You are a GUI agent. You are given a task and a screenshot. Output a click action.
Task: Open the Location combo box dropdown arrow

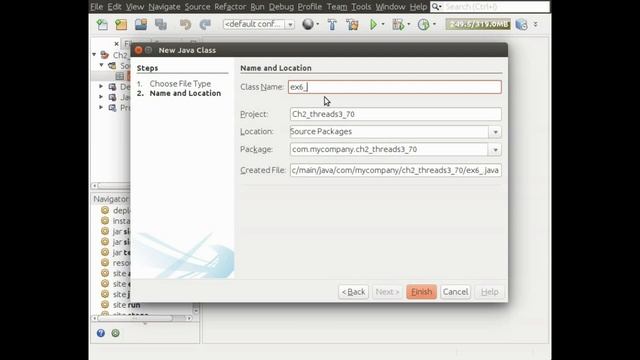(x=495, y=132)
